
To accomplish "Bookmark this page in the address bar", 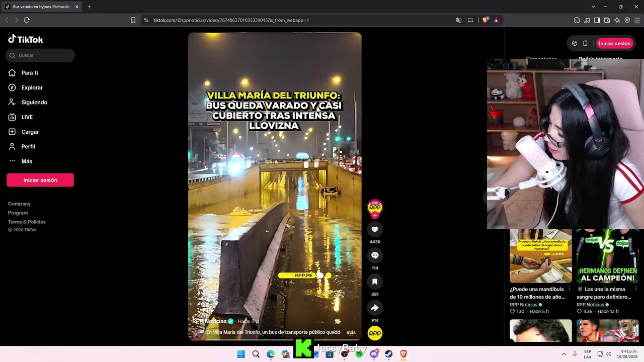I will 133,20.
